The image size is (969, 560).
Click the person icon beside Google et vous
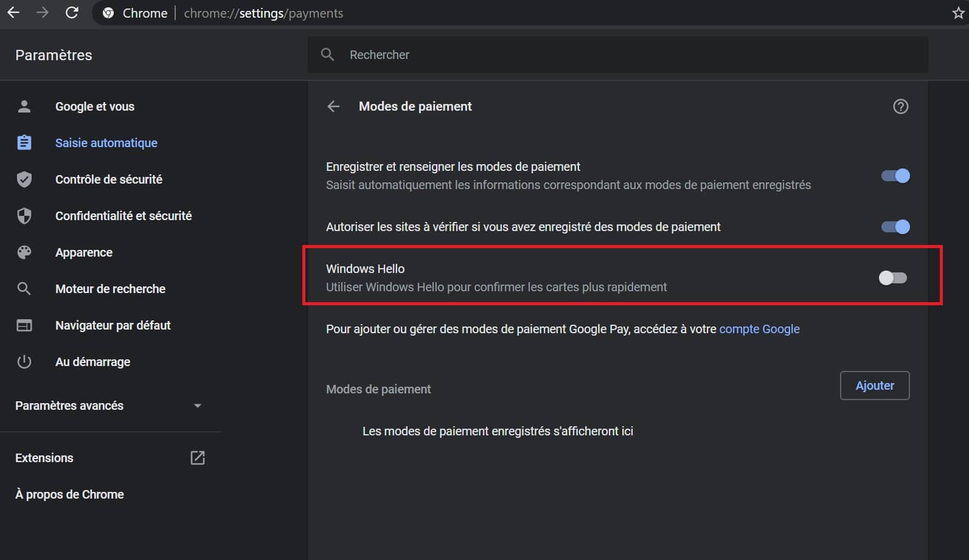tap(24, 106)
